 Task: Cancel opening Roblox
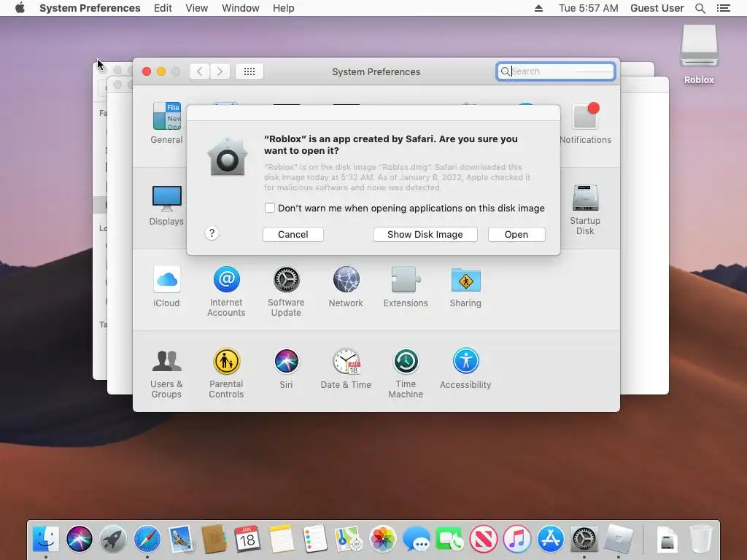[293, 234]
